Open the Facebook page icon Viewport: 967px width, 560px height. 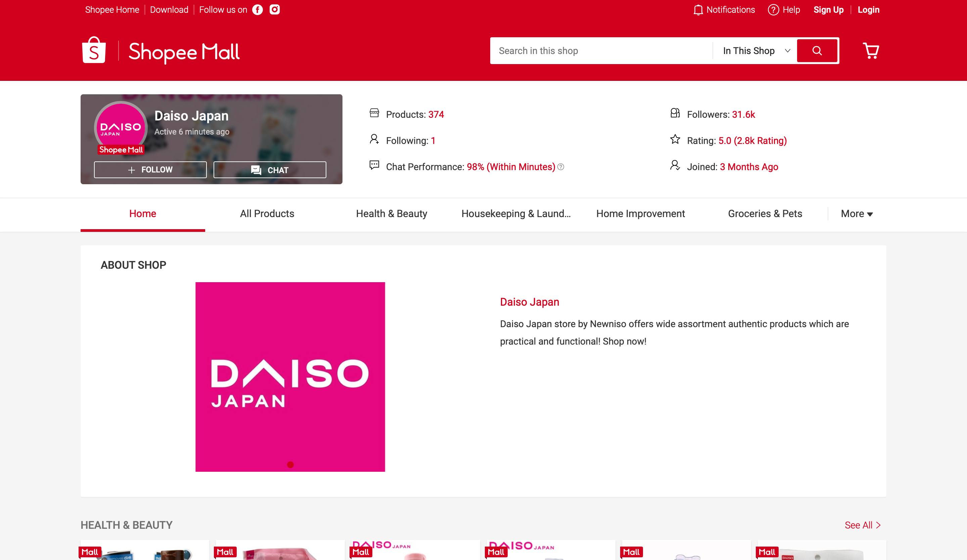258,10
